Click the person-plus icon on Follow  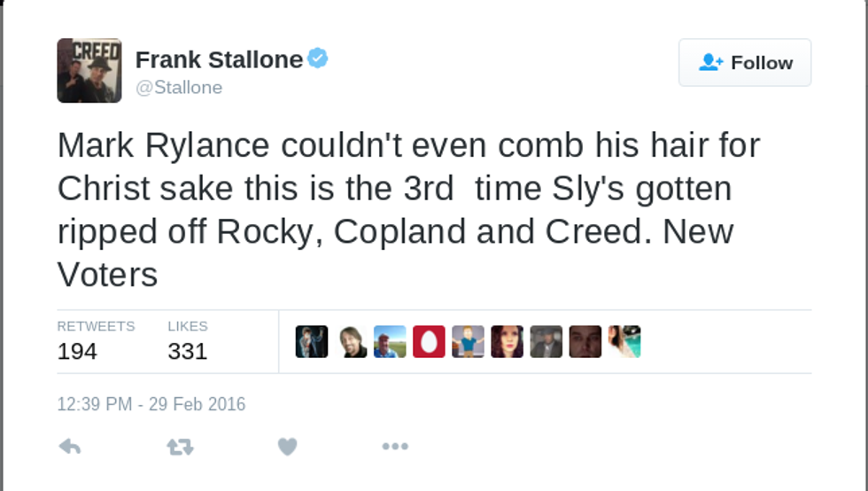click(x=710, y=63)
